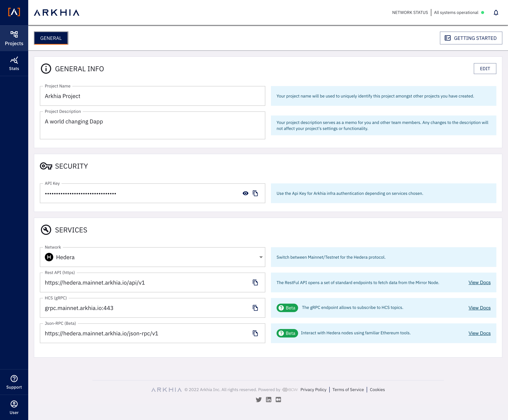Image resolution: width=508 pixels, height=420 pixels.
Task: Click 'All systems operational' text
Action: pyautogui.click(x=456, y=13)
